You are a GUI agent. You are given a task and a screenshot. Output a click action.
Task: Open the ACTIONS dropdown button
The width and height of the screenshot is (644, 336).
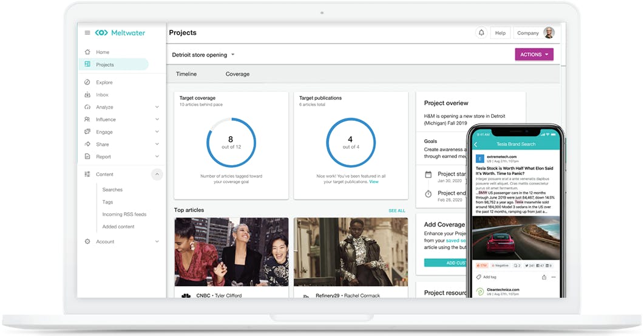[x=534, y=54]
